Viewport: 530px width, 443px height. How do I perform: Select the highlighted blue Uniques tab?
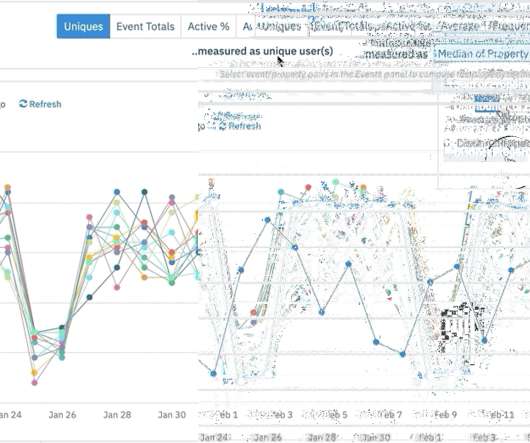click(83, 26)
